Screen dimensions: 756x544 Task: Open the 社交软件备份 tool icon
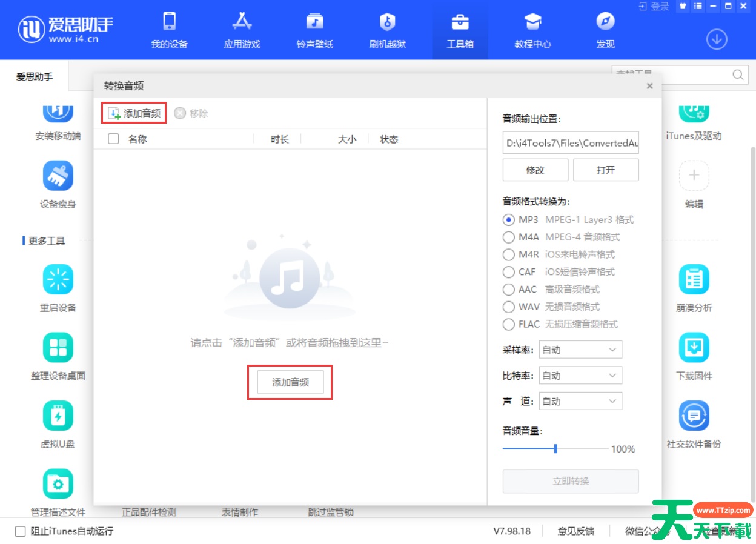[693, 416]
